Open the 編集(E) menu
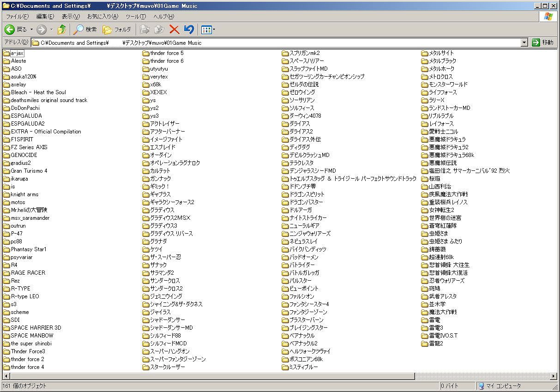This screenshot has height=392, width=560. (45, 17)
